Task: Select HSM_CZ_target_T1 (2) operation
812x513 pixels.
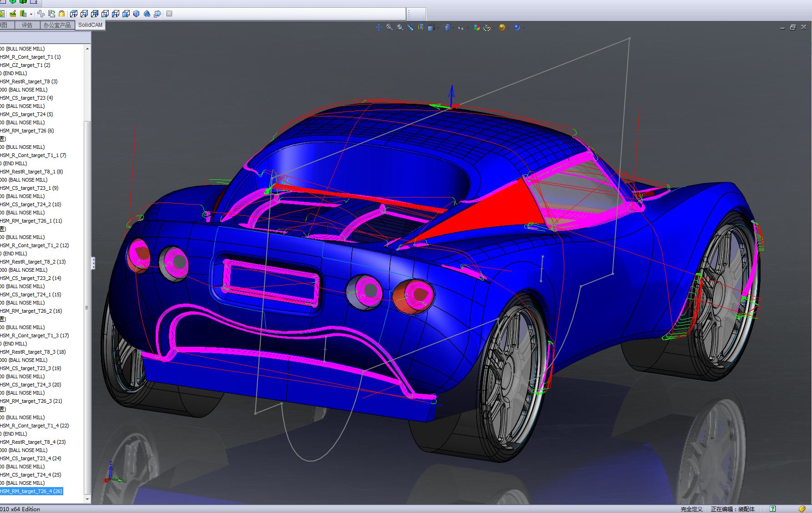Action: [25, 65]
